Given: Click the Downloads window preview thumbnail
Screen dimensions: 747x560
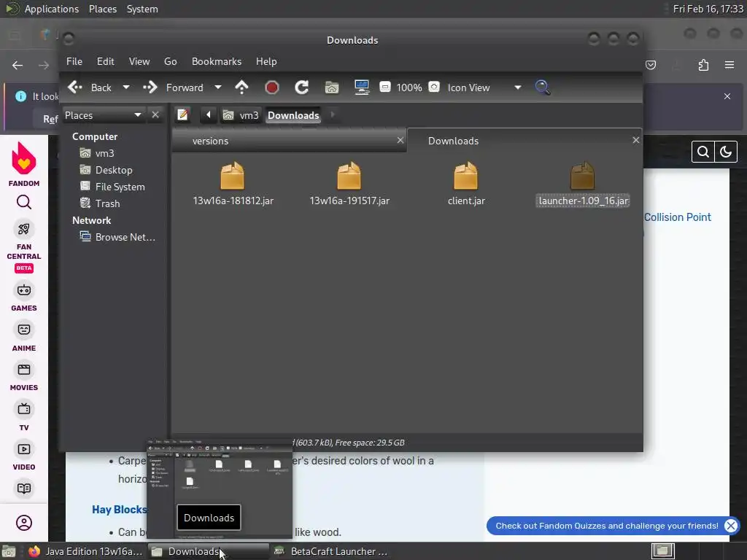Looking at the screenshot, I should [x=220, y=488].
